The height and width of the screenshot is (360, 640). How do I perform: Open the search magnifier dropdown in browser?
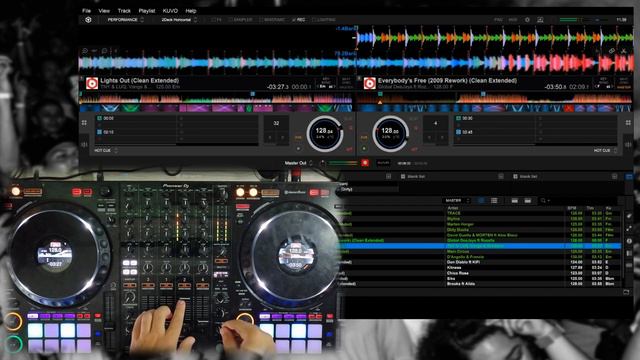click(x=545, y=200)
